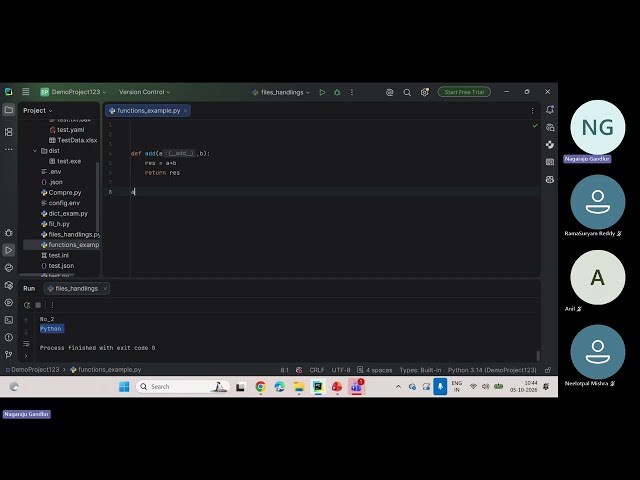The height and width of the screenshot is (480, 640).
Task: Close the functions_example.py tab
Action: point(185,111)
